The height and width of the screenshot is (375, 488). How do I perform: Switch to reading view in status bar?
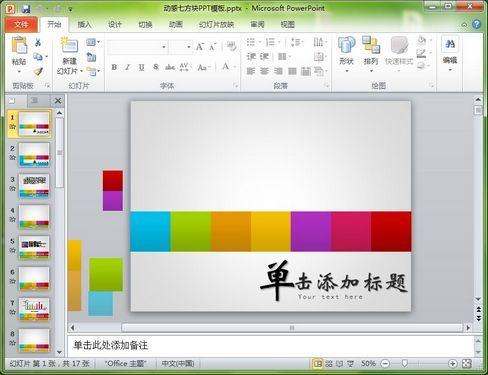click(339, 364)
